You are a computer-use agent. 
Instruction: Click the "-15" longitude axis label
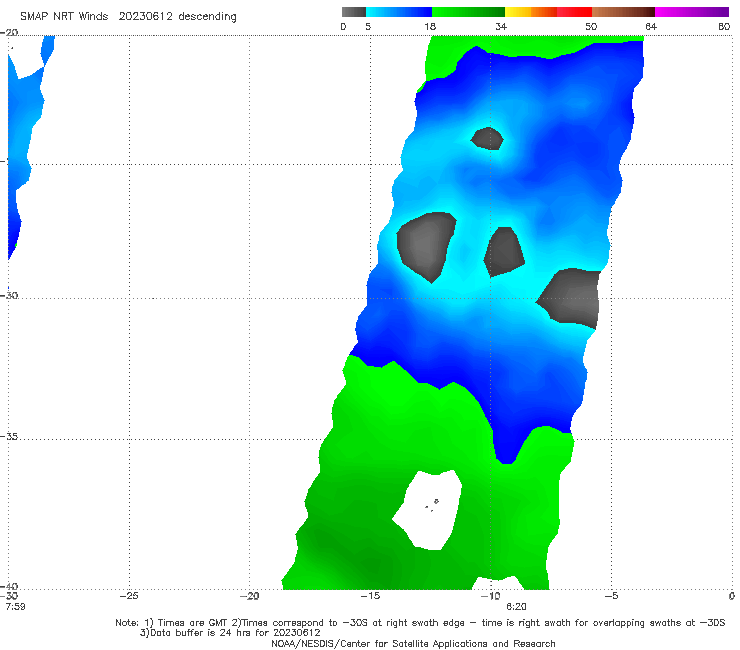(370, 596)
